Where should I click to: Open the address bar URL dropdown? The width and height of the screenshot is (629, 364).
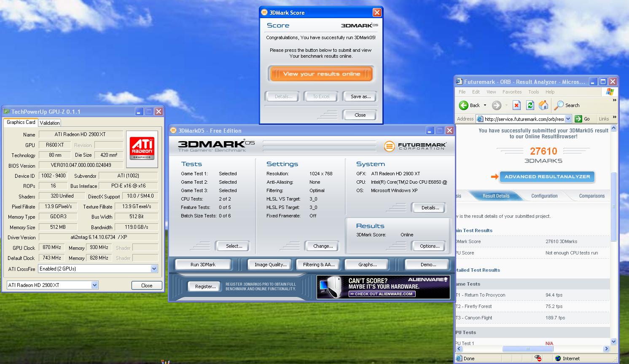[x=569, y=119]
